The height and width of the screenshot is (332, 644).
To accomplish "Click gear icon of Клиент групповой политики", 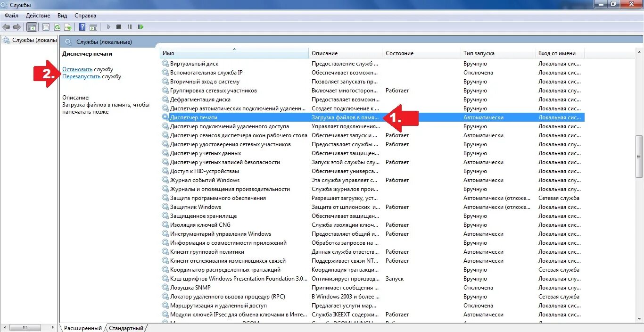I will tap(165, 252).
